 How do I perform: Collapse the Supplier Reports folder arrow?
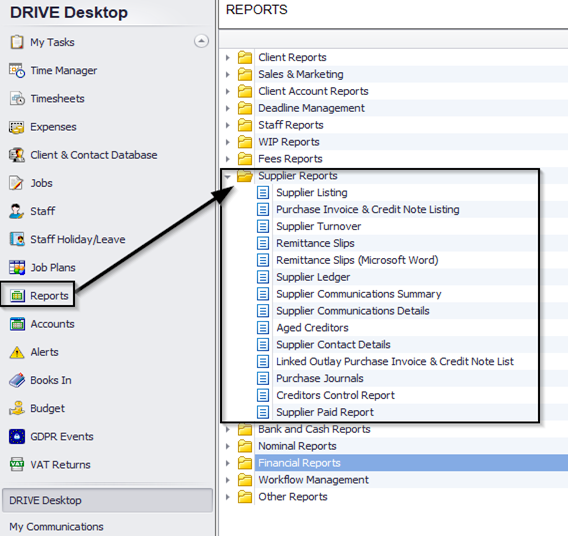[x=227, y=177]
